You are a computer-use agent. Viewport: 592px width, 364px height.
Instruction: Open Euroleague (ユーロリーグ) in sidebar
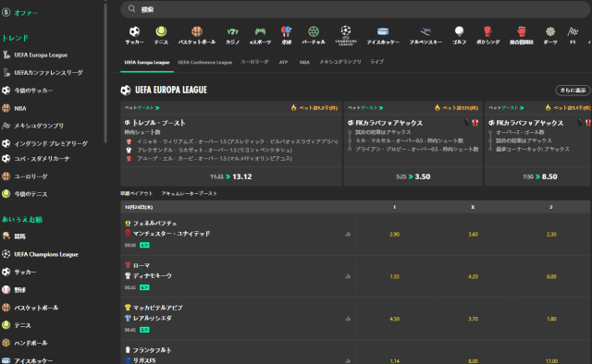click(31, 176)
